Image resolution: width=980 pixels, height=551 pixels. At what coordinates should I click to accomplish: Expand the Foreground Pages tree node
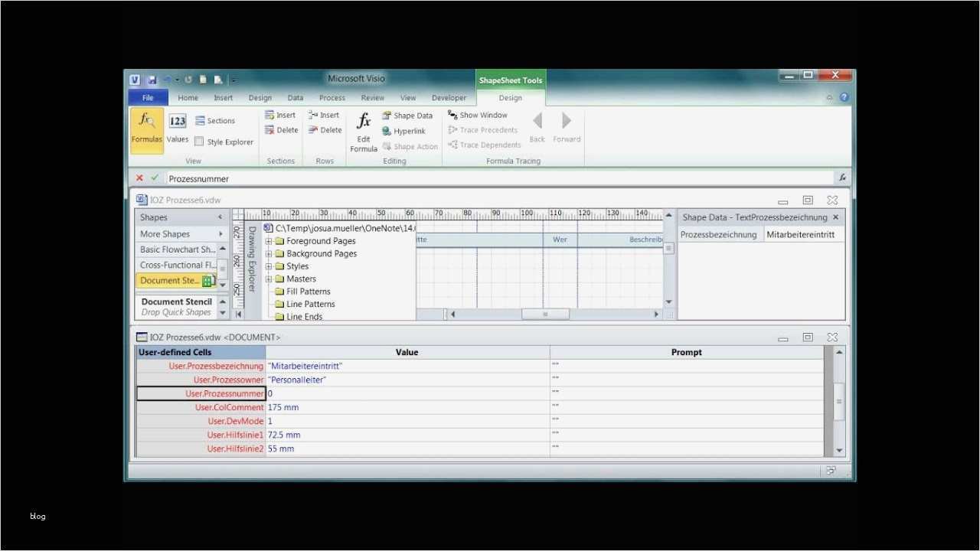tap(269, 241)
